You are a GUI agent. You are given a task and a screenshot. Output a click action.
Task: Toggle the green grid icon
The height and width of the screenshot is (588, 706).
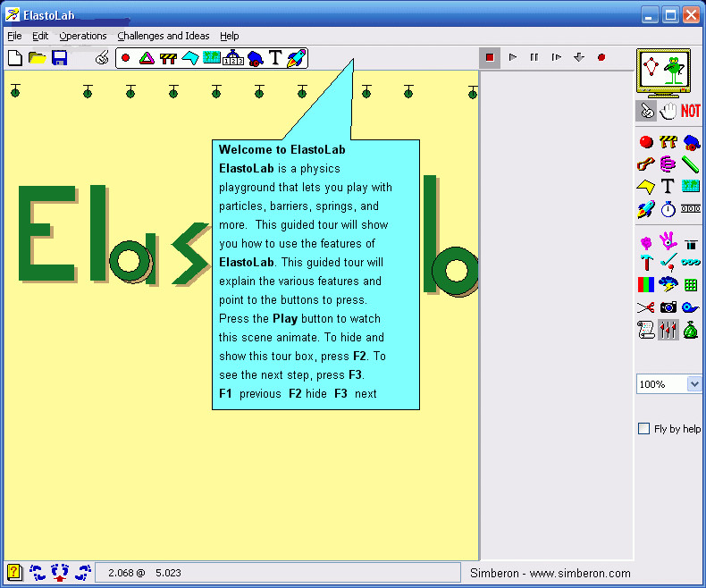point(691,285)
